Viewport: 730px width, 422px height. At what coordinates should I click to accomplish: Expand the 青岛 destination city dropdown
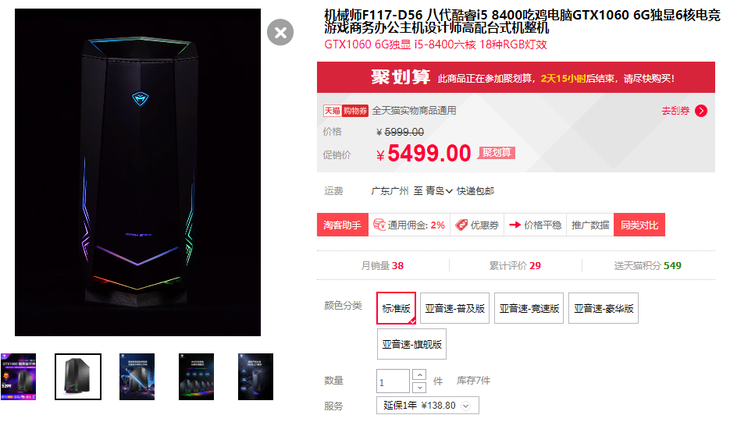[x=439, y=191]
